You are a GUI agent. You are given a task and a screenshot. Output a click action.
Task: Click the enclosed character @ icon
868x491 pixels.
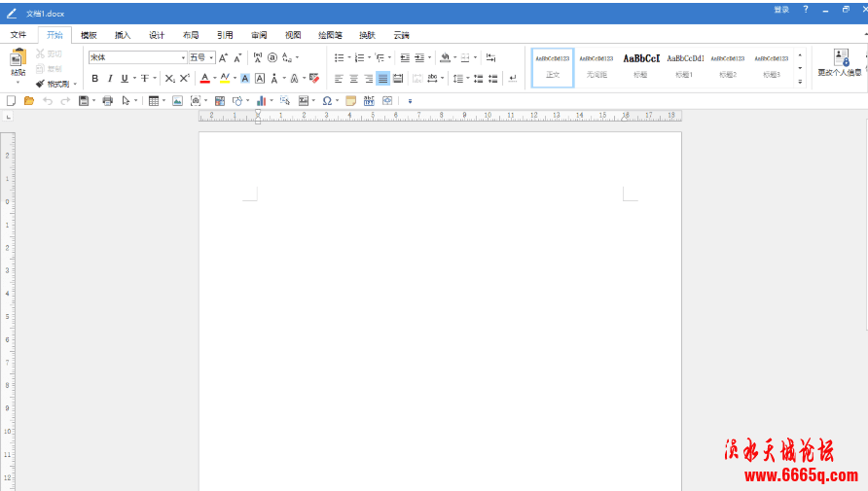click(x=272, y=57)
